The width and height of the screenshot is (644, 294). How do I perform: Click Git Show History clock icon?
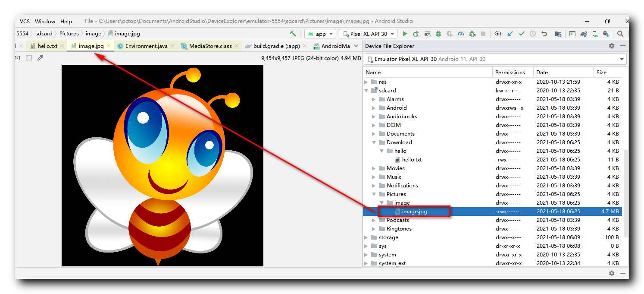coord(533,33)
